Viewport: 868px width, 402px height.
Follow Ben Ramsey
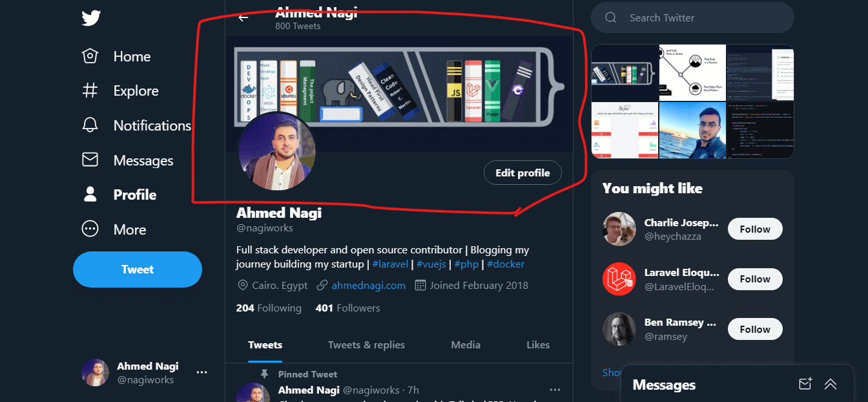(x=755, y=329)
